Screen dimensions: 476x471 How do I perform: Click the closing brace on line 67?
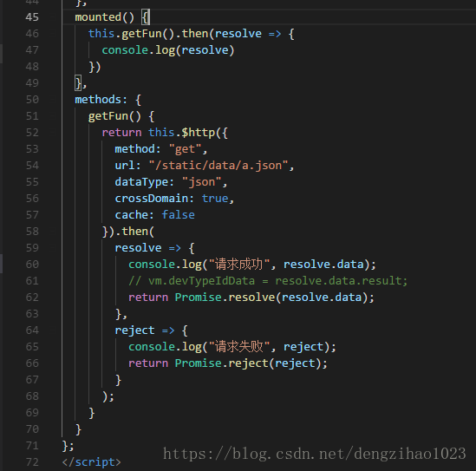point(118,380)
